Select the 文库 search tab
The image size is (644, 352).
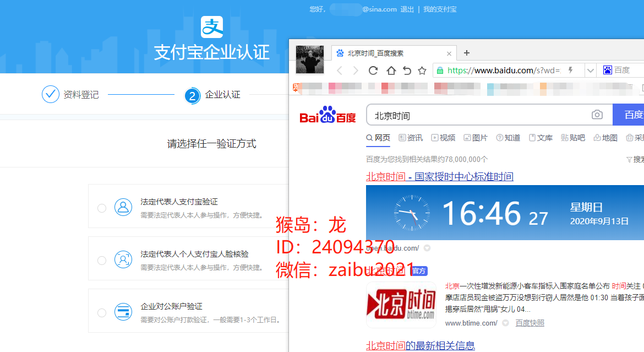click(x=541, y=138)
